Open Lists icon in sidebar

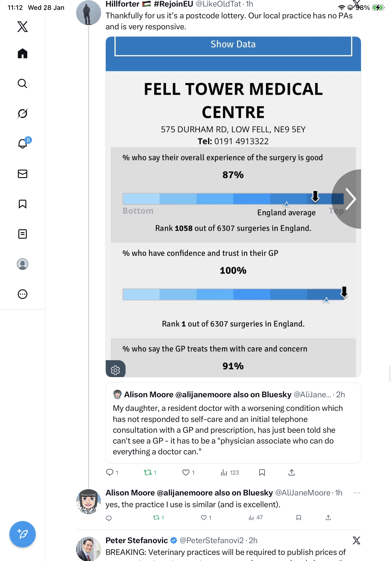(23, 234)
